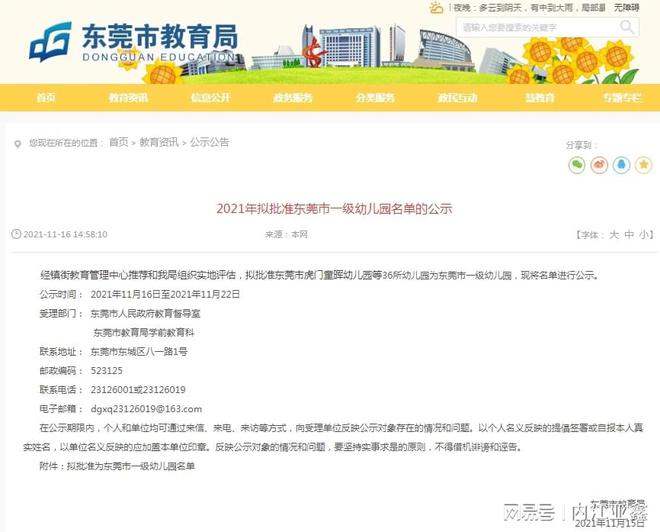Click the notice period 2021年11月16日至2021年11月22日
660x532 pixels.
tap(165, 294)
